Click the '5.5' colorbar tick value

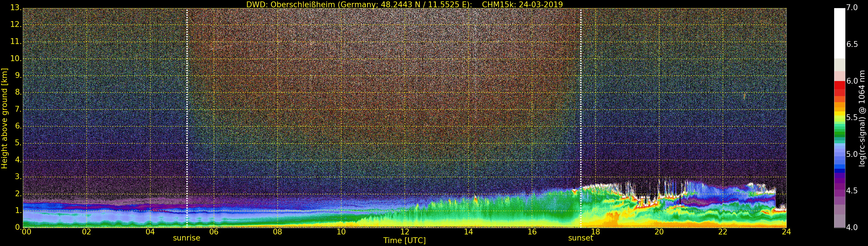pos(852,117)
